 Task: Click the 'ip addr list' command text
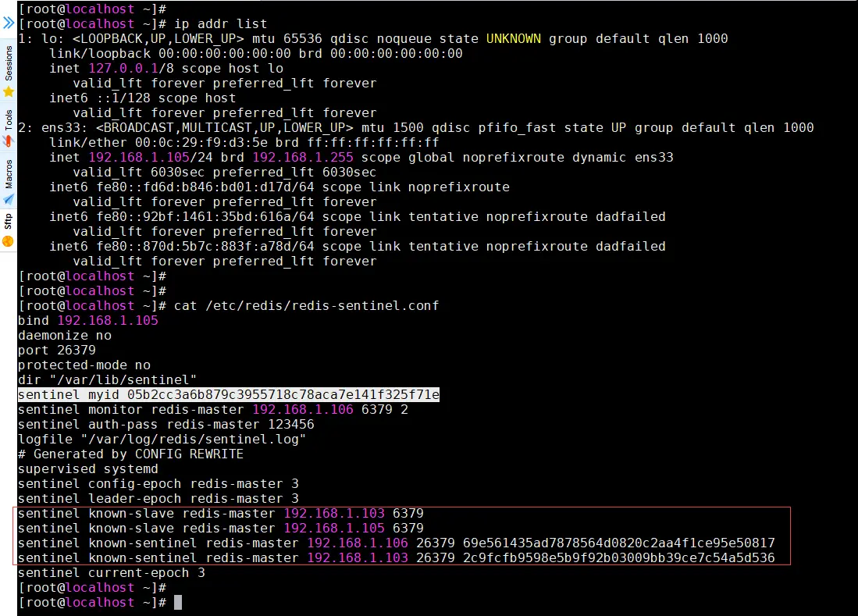[220, 24]
